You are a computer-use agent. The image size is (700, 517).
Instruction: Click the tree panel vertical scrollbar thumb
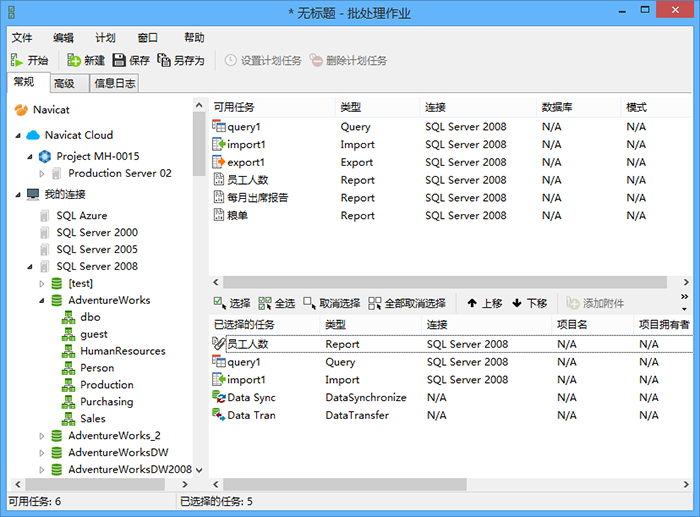coord(199,144)
